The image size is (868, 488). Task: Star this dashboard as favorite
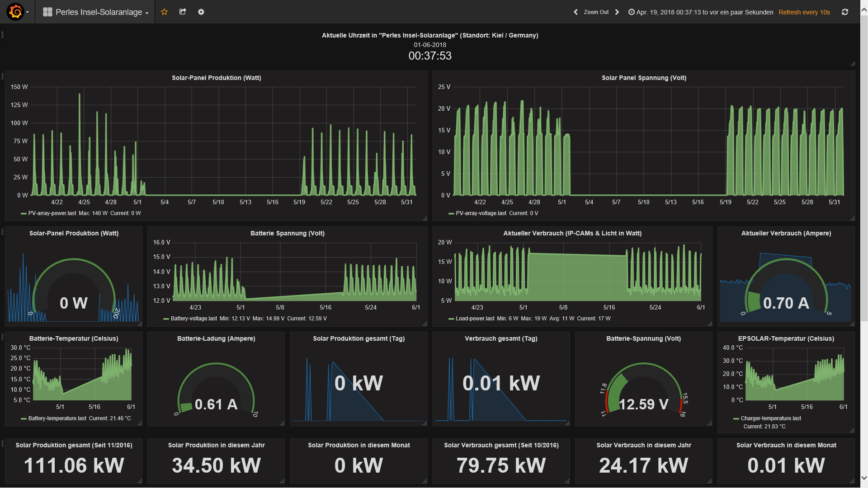point(165,12)
